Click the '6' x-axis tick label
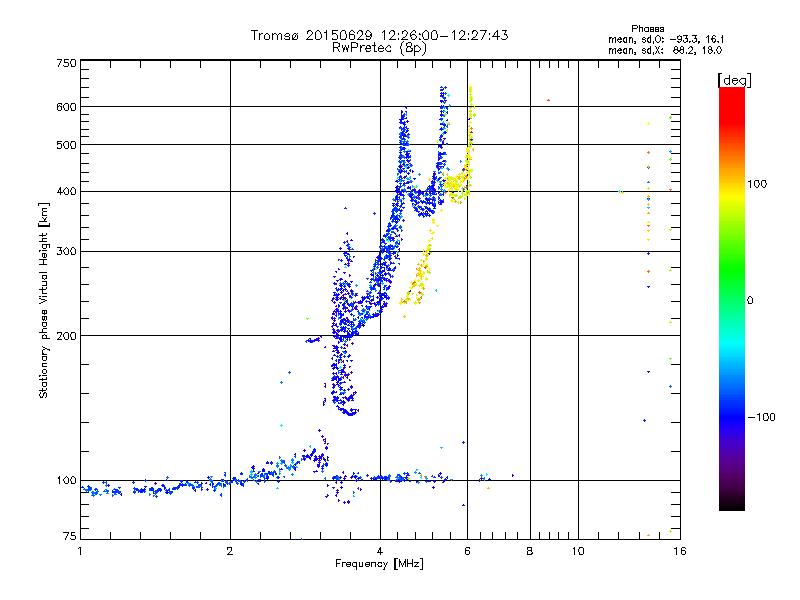The height and width of the screenshot is (600, 800). [x=467, y=551]
